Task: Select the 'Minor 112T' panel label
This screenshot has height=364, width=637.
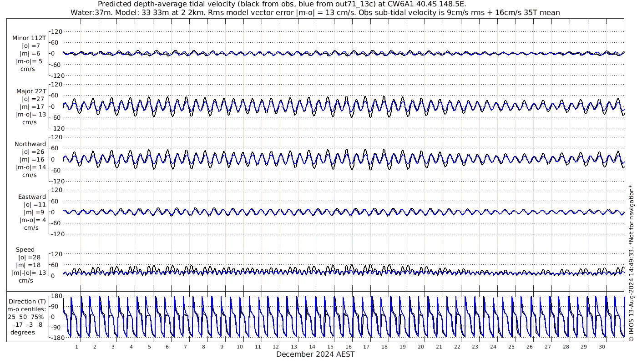Action: (x=29, y=38)
